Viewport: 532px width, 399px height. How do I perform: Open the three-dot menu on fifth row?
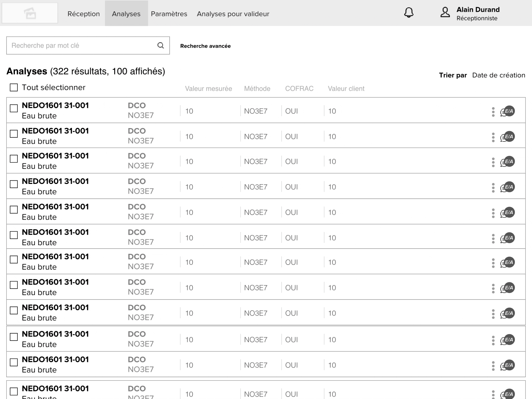click(x=493, y=213)
